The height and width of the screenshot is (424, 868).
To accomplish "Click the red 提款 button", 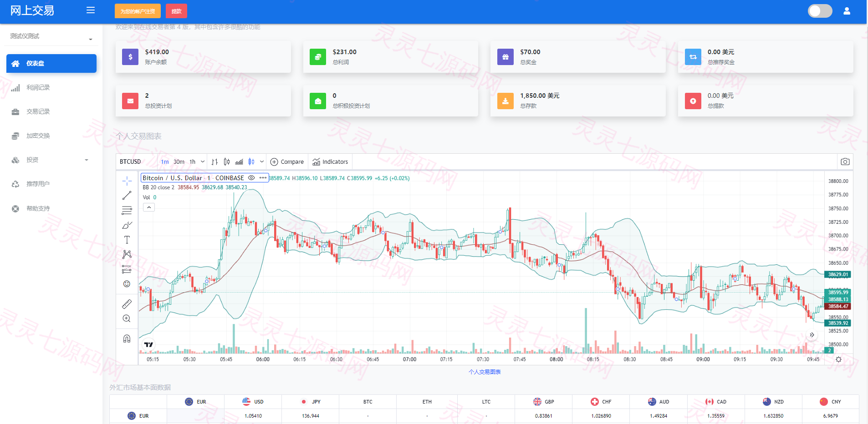I will (176, 11).
